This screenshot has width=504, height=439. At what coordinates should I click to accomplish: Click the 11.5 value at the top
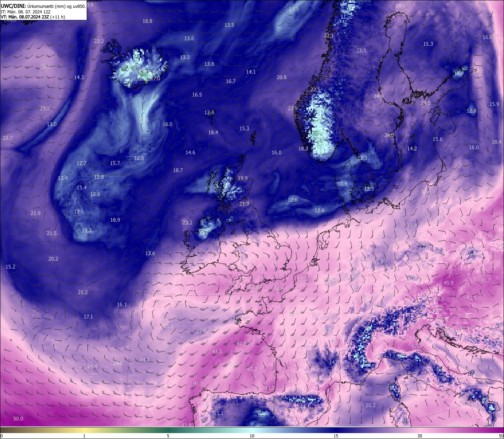coord(294,9)
